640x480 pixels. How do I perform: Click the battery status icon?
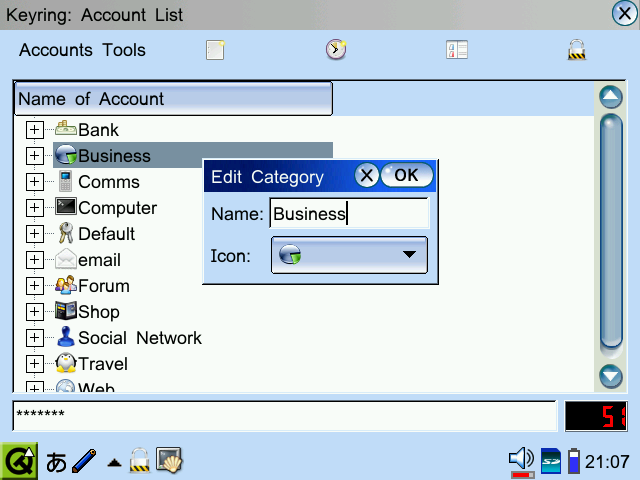(x=573, y=461)
